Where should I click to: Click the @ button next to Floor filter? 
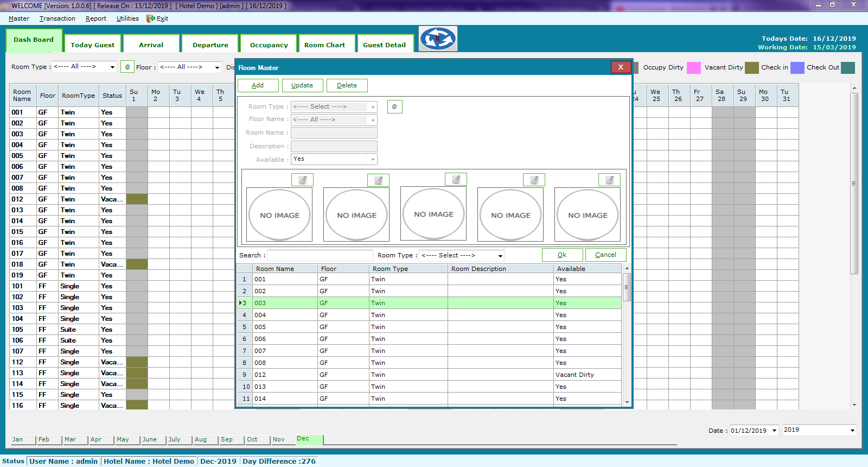127,67
